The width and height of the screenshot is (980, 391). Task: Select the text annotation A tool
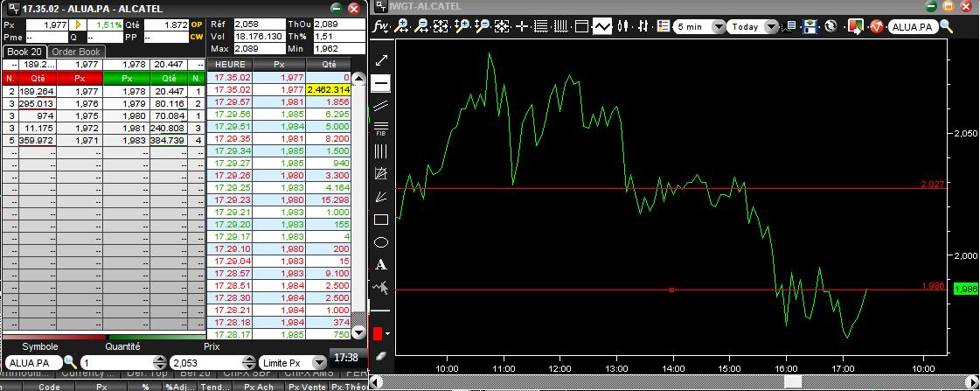380,265
